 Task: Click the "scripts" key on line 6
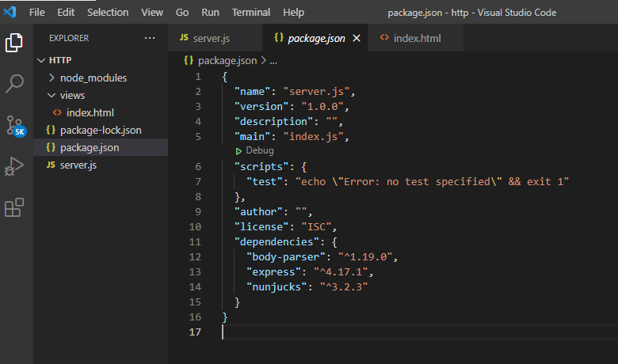point(261,167)
